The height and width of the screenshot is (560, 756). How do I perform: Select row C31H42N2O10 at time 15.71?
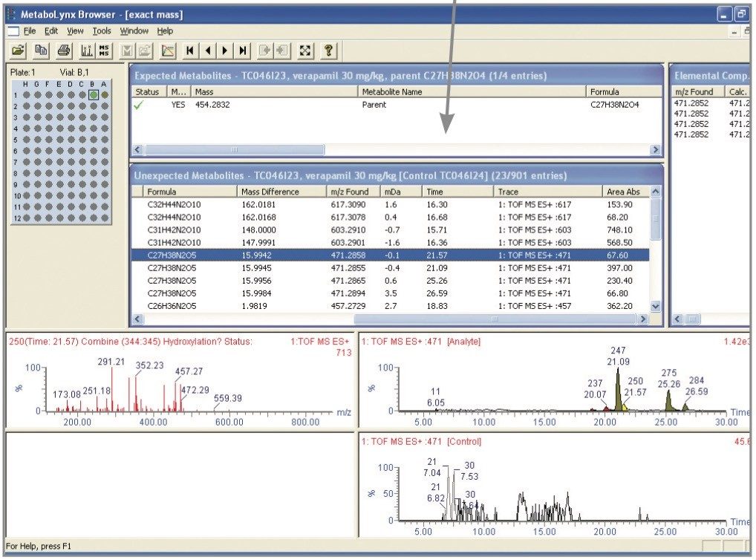coord(390,230)
